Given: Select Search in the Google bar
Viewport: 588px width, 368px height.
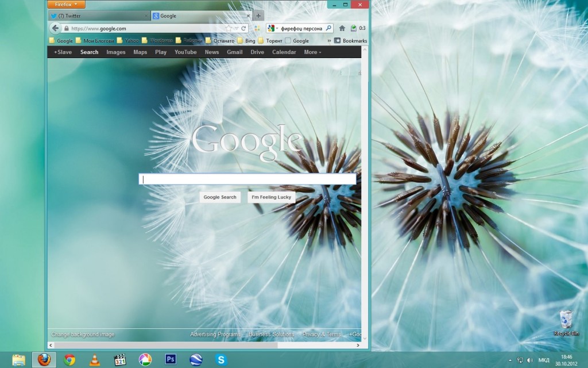Looking at the screenshot, I should pyautogui.click(x=89, y=52).
